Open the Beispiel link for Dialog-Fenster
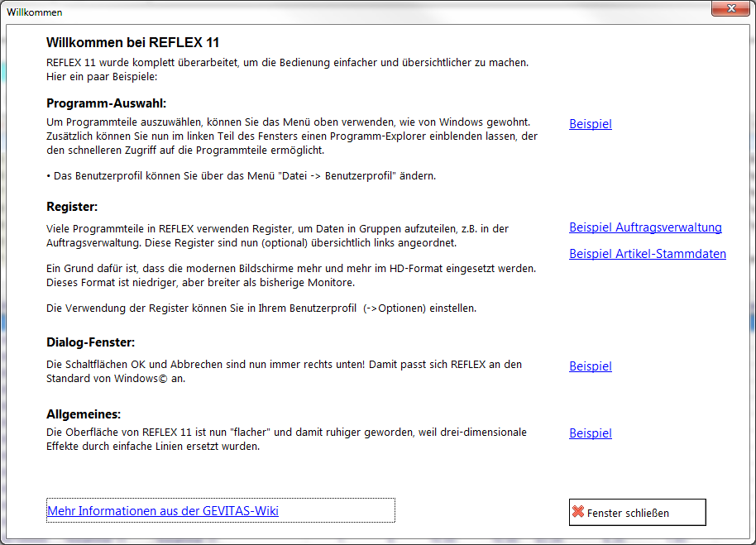756x545 pixels. click(590, 366)
